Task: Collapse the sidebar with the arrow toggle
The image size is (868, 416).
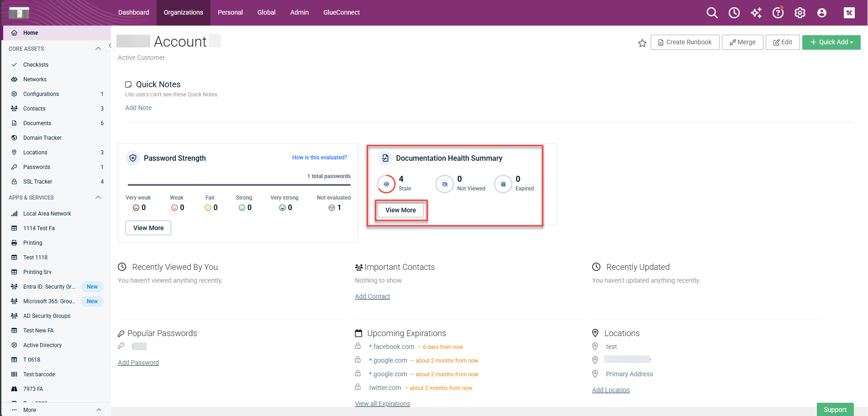Action: coord(110,46)
